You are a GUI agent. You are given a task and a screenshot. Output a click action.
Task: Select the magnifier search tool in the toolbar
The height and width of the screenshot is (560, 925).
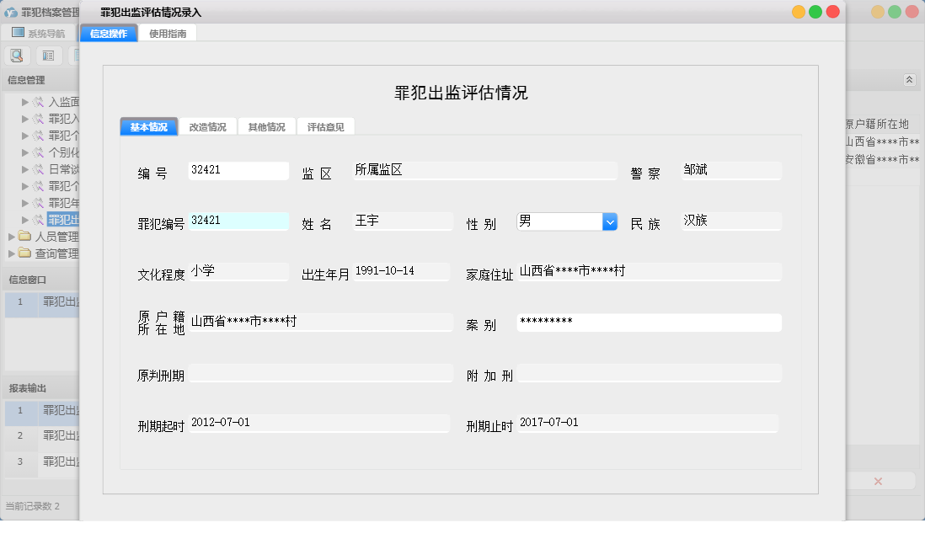pyautogui.click(x=17, y=55)
